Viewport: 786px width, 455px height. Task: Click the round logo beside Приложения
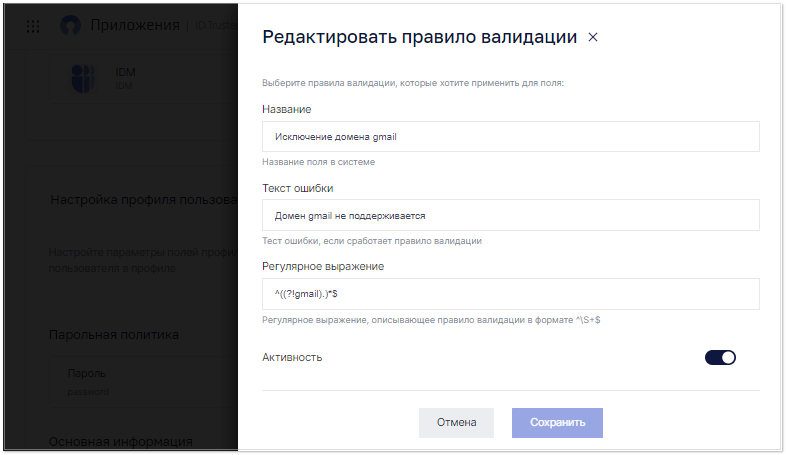[x=70, y=26]
